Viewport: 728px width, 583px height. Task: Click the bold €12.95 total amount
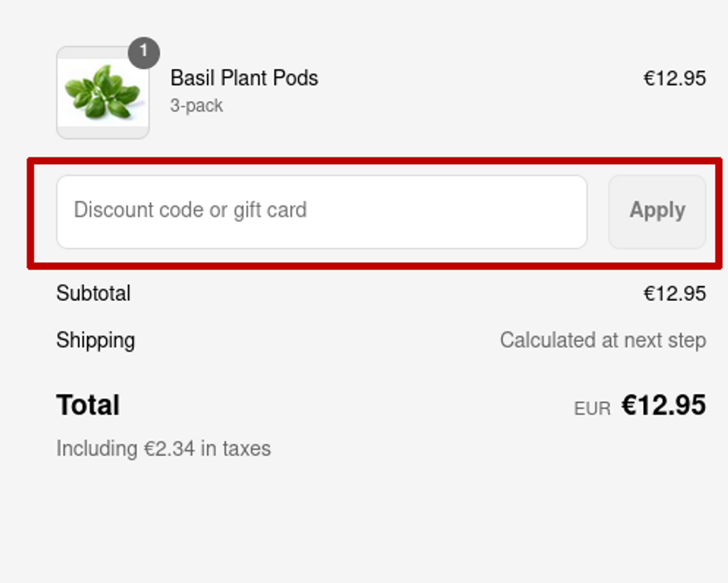click(663, 405)
